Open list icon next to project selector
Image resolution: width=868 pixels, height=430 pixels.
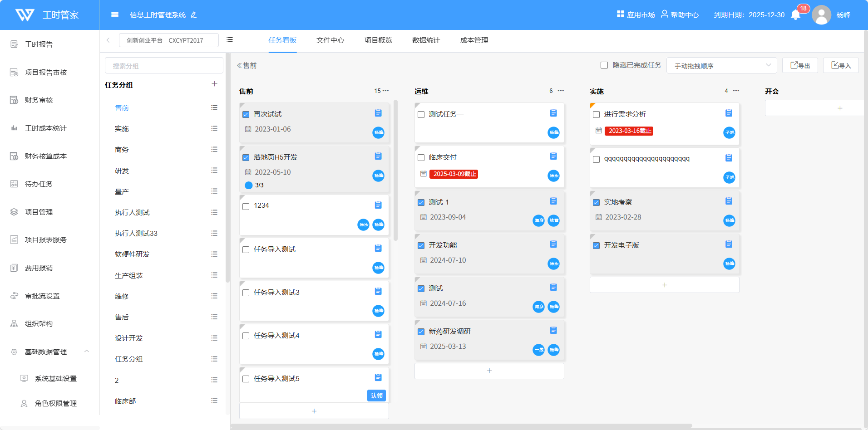coord(230,40)
